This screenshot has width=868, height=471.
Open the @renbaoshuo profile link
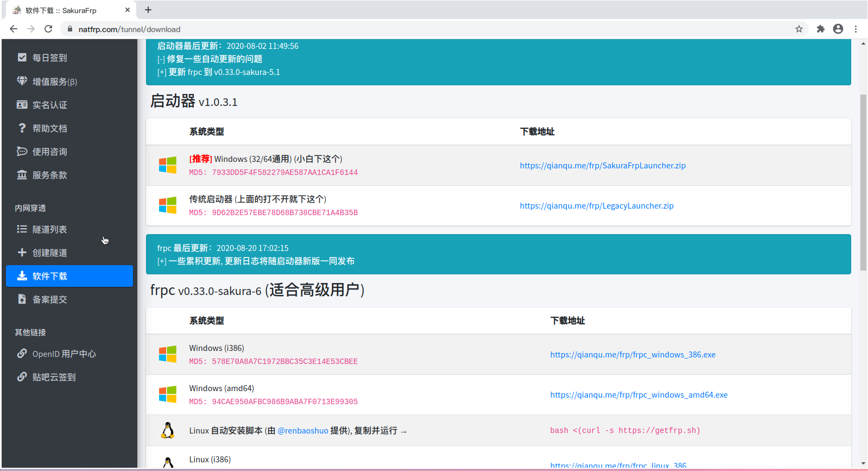303,430
